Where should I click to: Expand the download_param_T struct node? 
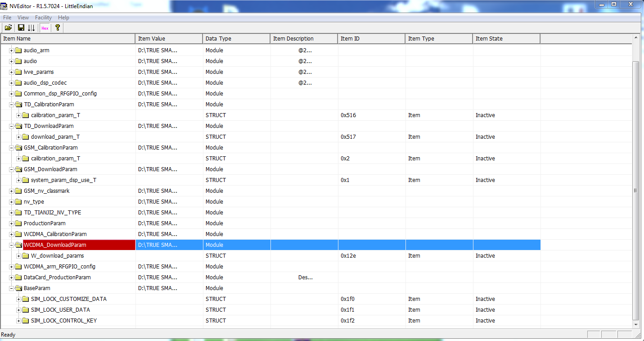pyautogui.click(x=19, y=137)
